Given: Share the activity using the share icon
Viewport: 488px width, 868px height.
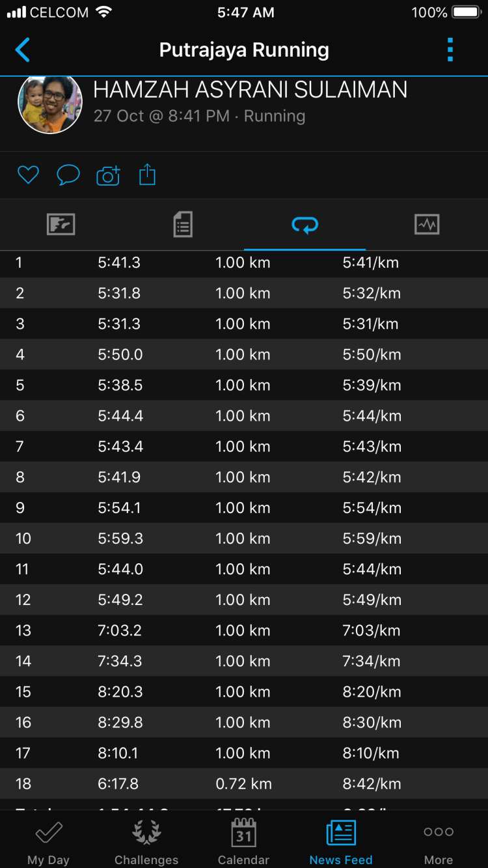Looking at the screenshot, I should tap(148, 175).
